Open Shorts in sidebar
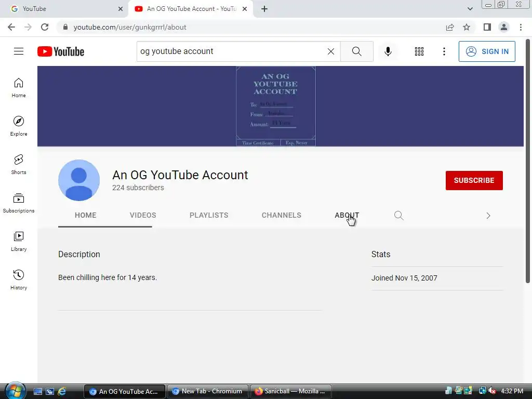 tap(19, 165)
